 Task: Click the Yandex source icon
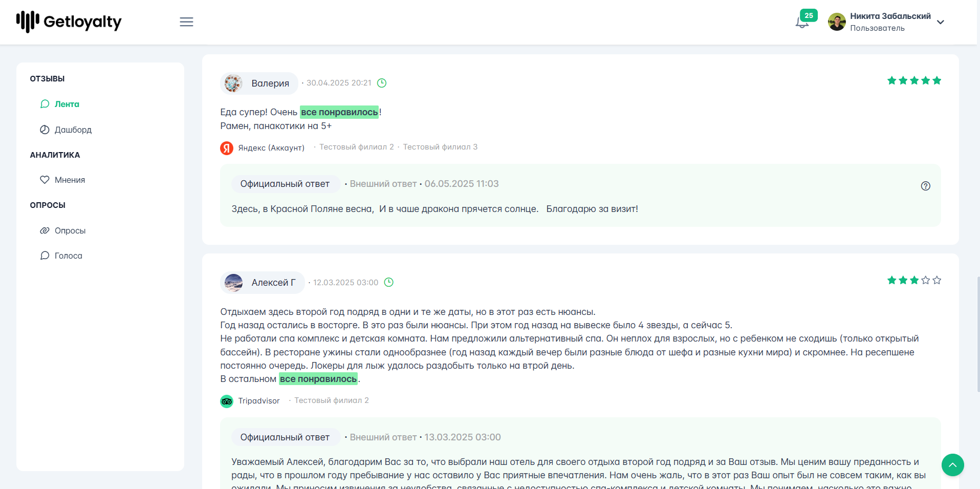point(227,148)
